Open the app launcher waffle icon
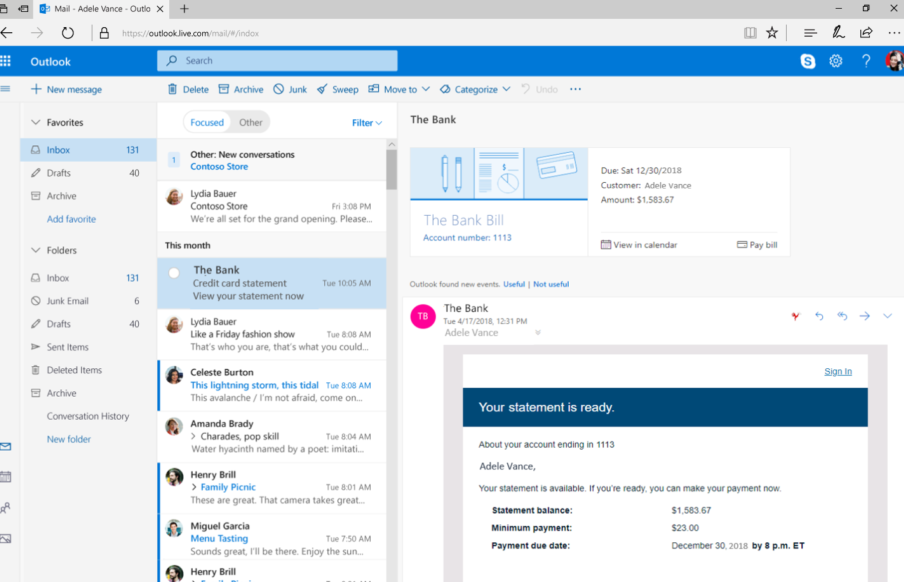Image resolution: width=904 pixels, height=582 pixels. click(6, 61)
